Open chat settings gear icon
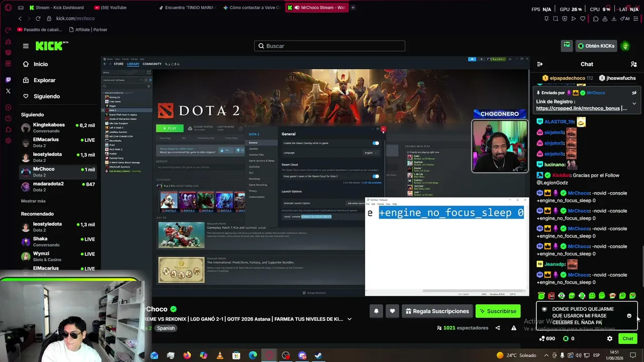Viewport: 644px width, 362px height. point(610,339)
